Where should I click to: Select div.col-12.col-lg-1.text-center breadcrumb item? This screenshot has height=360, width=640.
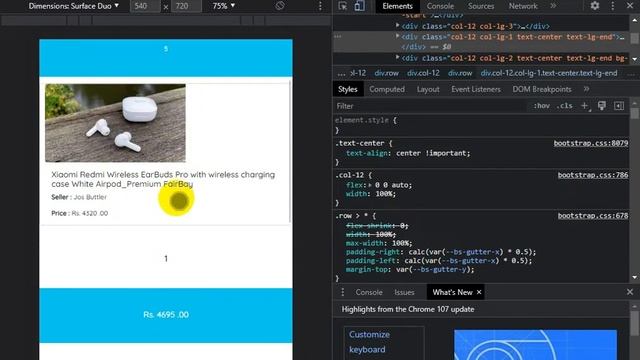coord(549,73)
